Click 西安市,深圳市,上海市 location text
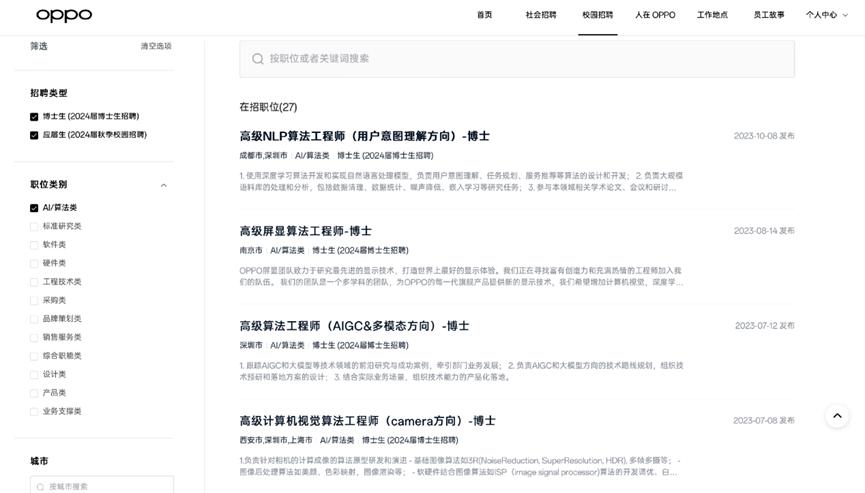 pyautogui.click(x=276, y=440)
